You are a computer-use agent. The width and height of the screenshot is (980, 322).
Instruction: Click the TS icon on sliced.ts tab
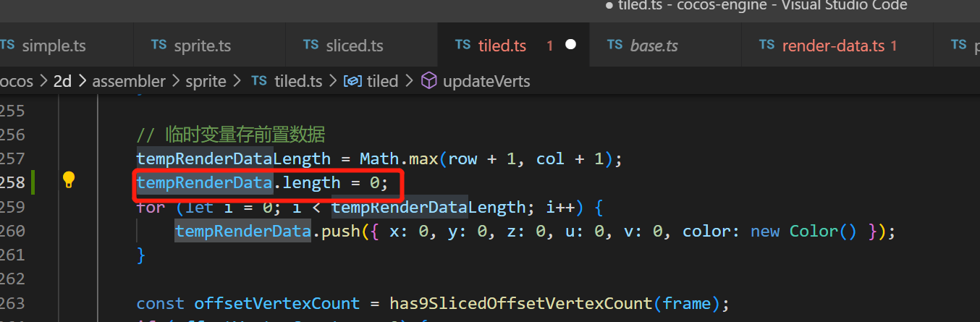(x=311, y=45)
